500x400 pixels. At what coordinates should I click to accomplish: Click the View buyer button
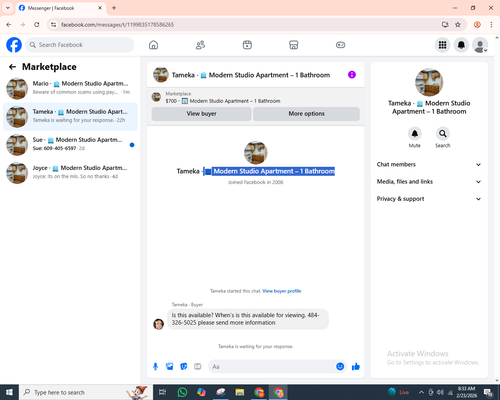pos(201,114)
